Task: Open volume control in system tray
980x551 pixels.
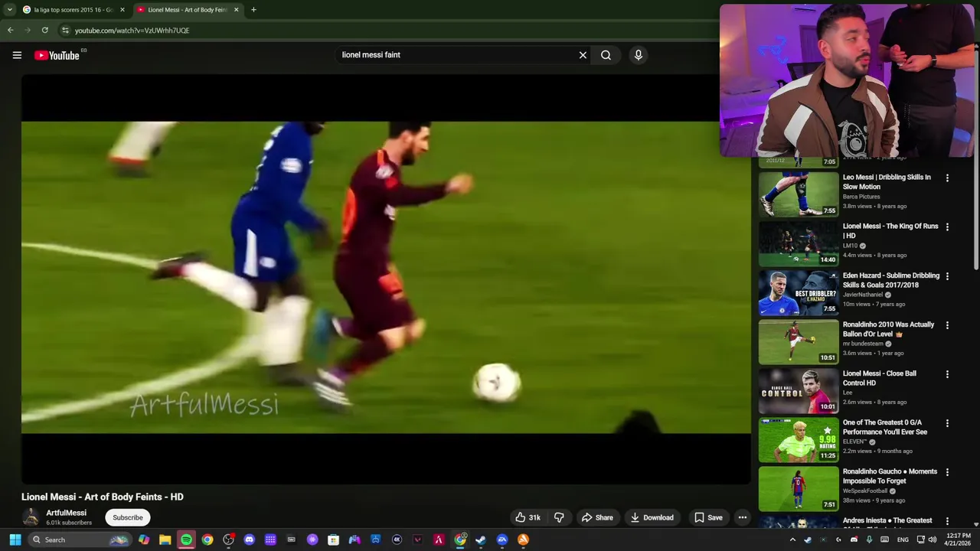Action: [x=933, y=540]
